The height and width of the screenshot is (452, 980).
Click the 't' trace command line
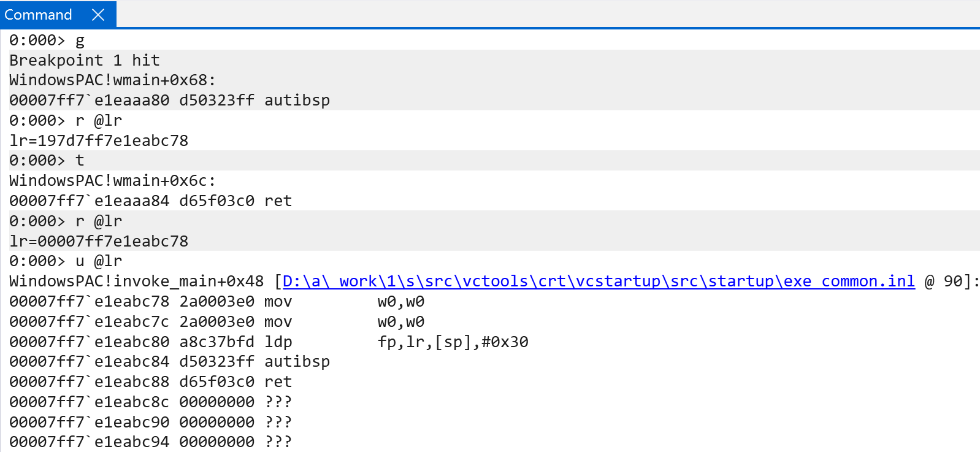click(79, 161)
